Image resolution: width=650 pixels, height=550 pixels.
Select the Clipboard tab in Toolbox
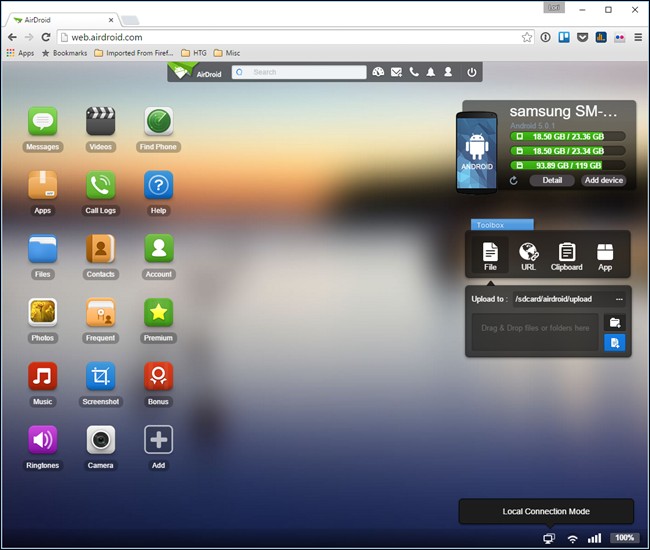[x=567, y=256]
